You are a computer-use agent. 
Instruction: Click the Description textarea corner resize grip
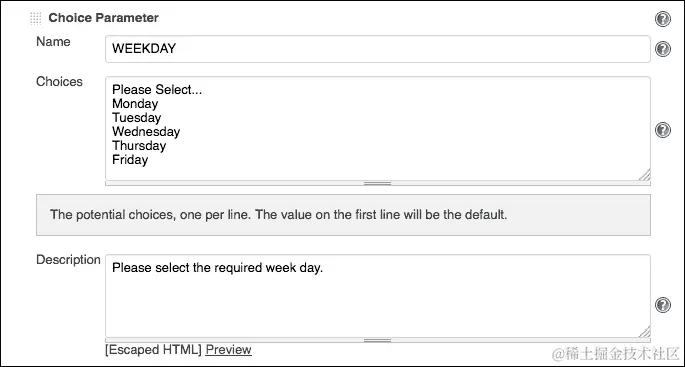645,332
